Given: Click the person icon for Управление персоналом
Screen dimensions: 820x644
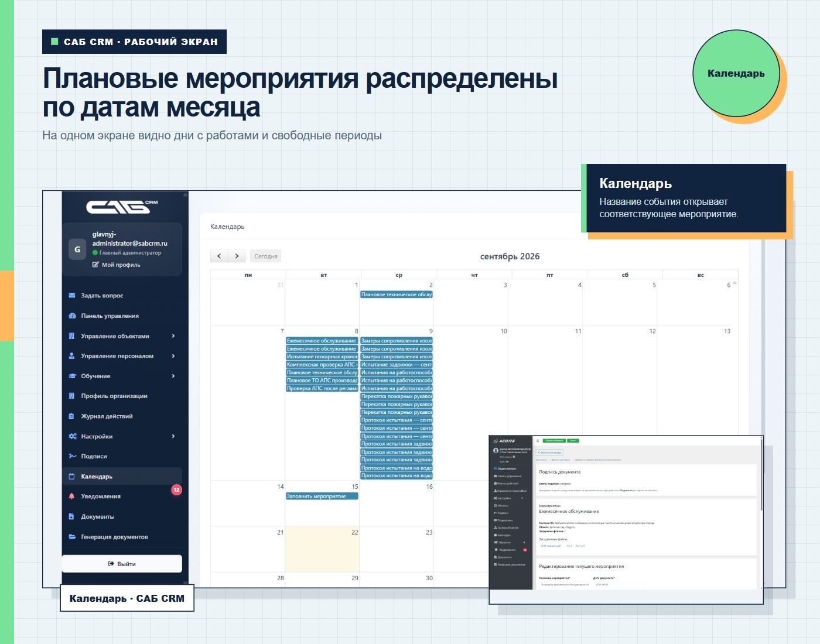Looking at the screenshot, I should click(x=71, y=356).
